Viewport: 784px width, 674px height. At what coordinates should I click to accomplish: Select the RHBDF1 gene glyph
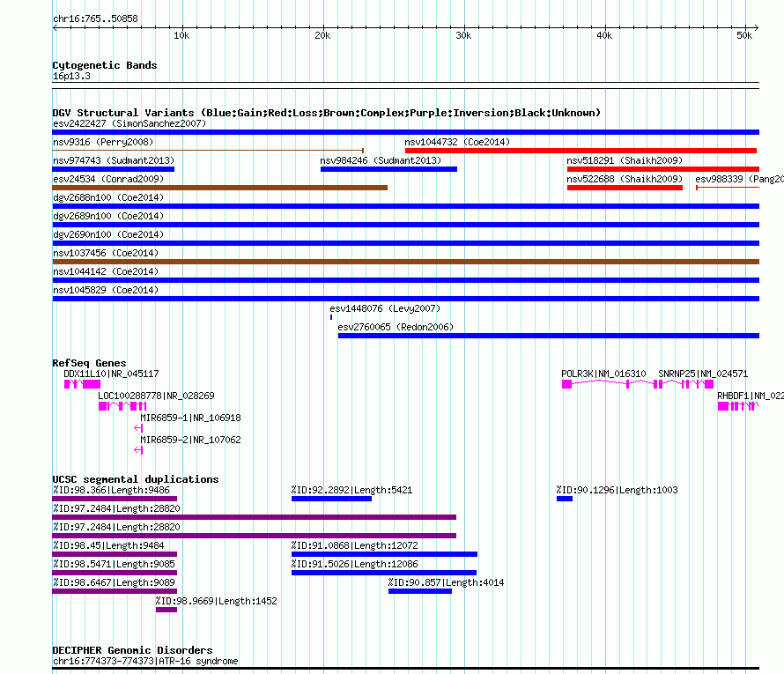pos(738,406)
